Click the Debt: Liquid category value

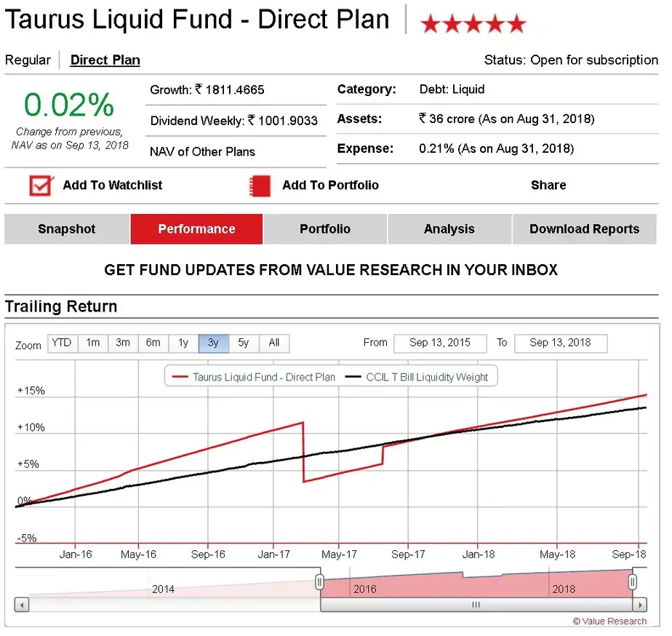[452, 90]
